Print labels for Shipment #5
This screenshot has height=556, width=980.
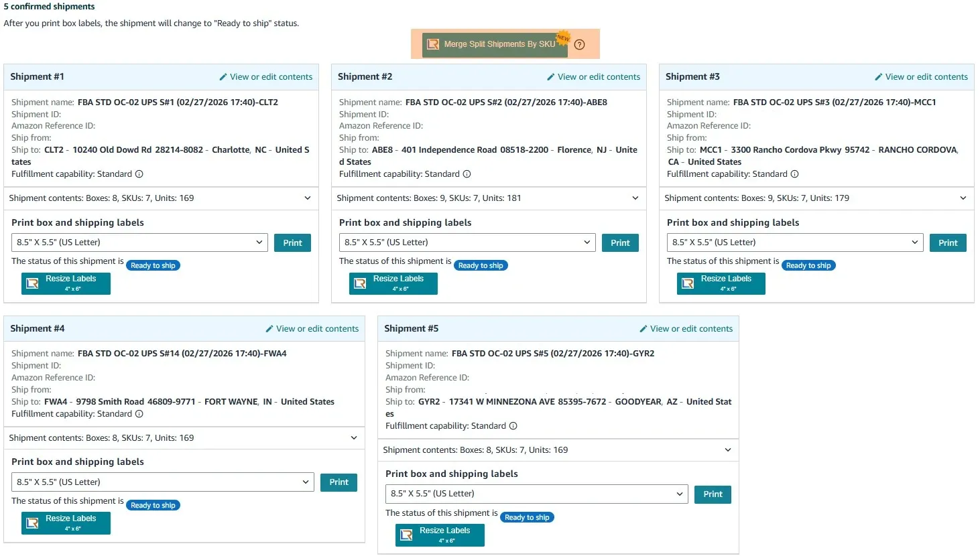pyautogui.click(x=713, y=494)
